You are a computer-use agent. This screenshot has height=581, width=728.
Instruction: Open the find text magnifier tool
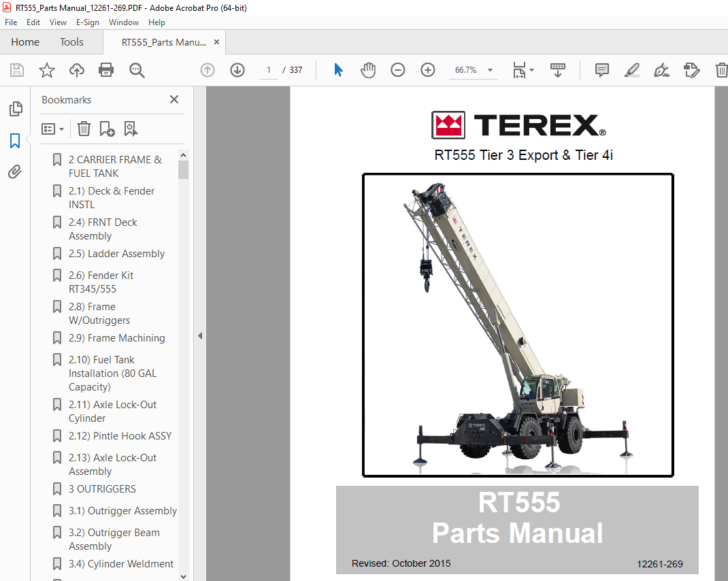[x=137, y=70]
